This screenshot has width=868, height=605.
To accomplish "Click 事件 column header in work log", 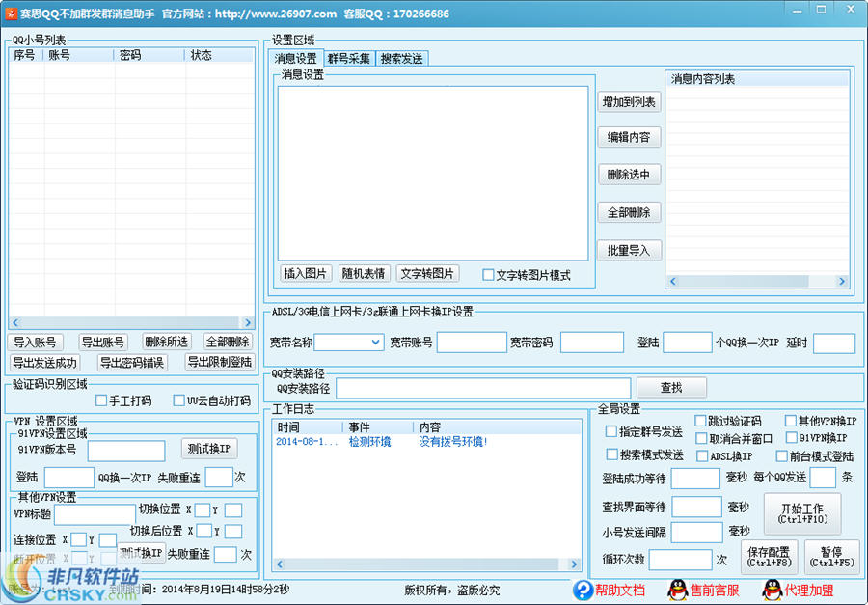I will click(x=378, y=427).
